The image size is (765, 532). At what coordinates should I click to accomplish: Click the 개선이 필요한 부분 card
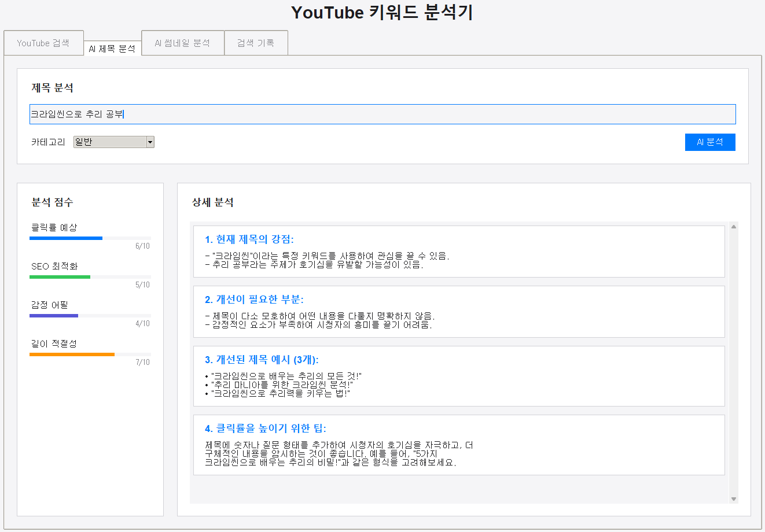457,312
